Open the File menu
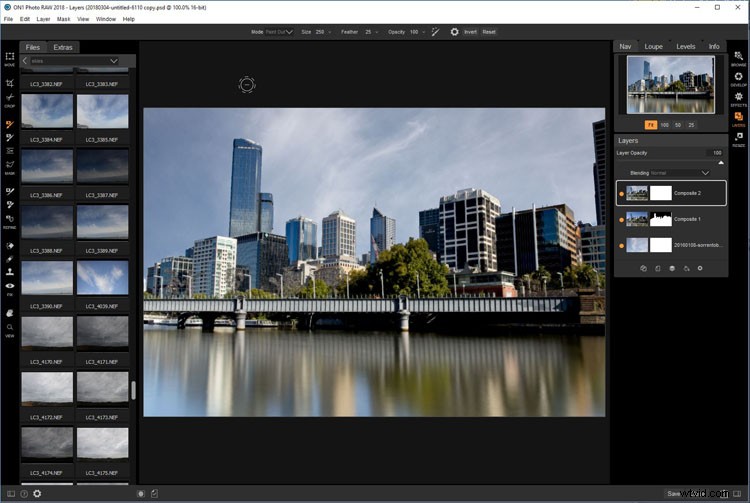This screenshot has height=503, width=750. 8,19
